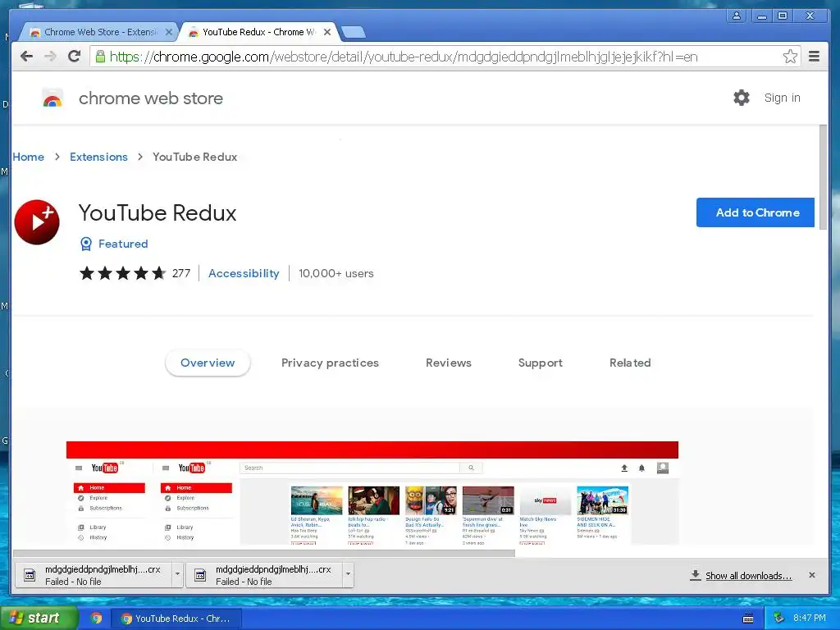Close the YouTube Redux tab
The width and height of the screenshot is (840, 630).
(327, 32)
